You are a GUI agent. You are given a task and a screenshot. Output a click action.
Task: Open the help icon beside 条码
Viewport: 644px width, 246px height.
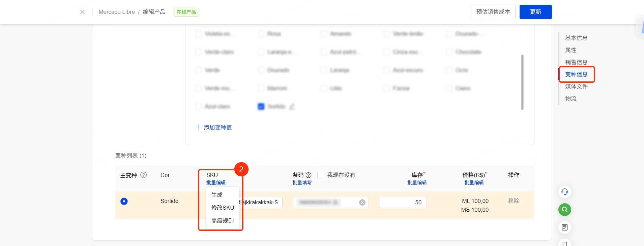point(309,175)
